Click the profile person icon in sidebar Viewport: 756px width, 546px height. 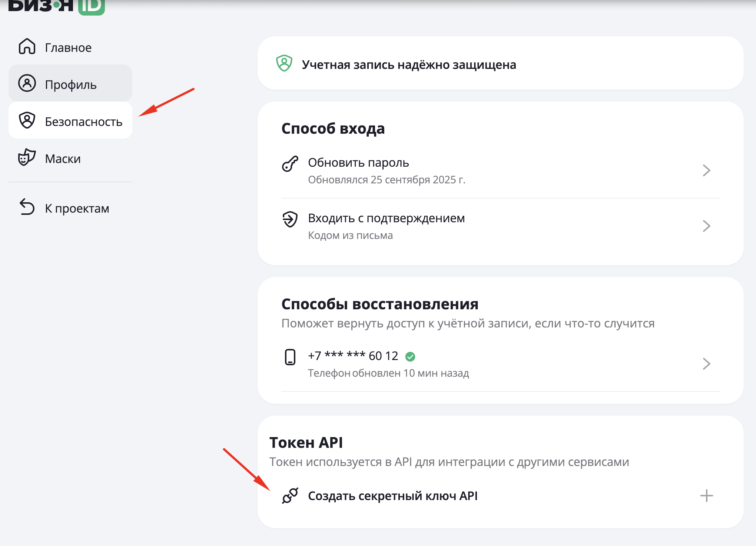click(x=27, y=83)
